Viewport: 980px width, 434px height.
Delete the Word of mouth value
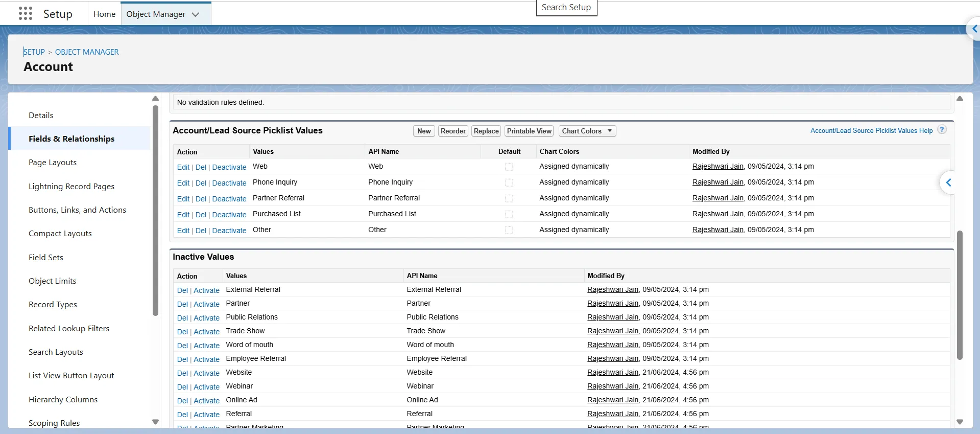(182, 346)
